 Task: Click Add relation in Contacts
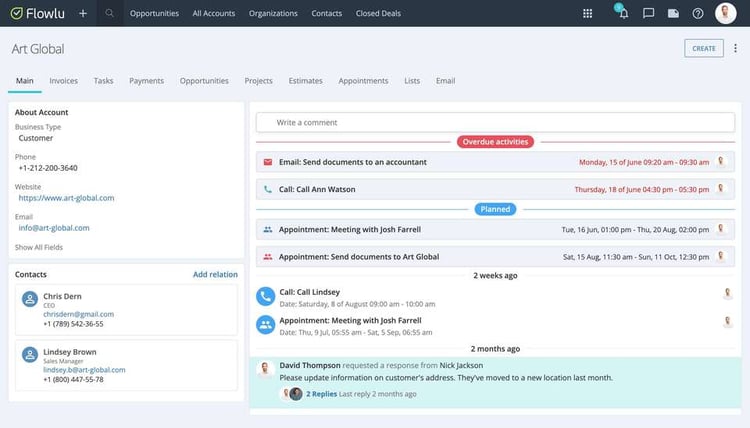(x=215, y=274)
